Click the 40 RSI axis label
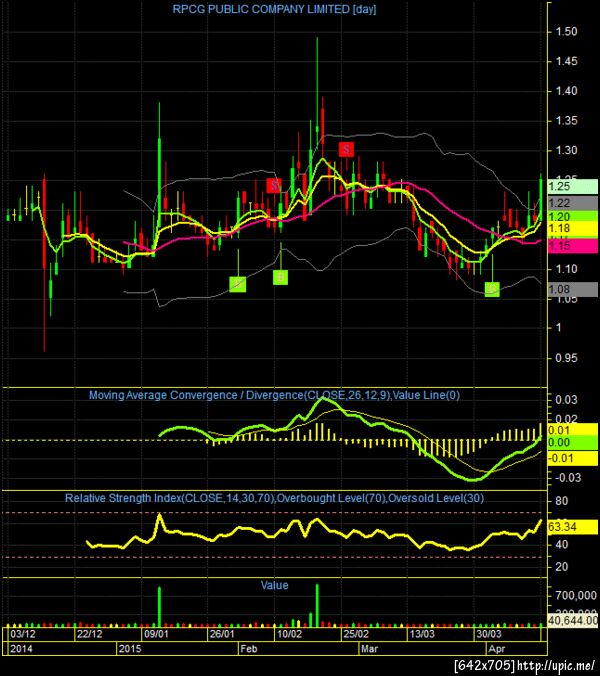The width and height of the screenshot is (600, 676). [562, 545]
